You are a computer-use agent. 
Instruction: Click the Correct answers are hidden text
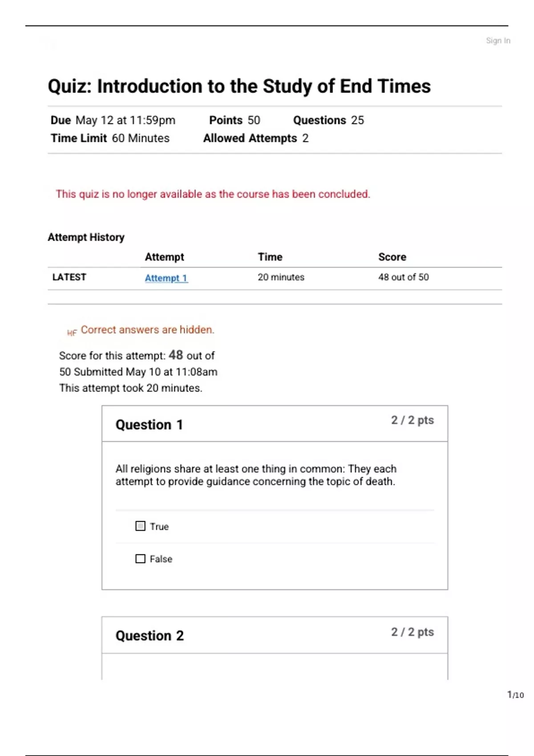point(147,330)
